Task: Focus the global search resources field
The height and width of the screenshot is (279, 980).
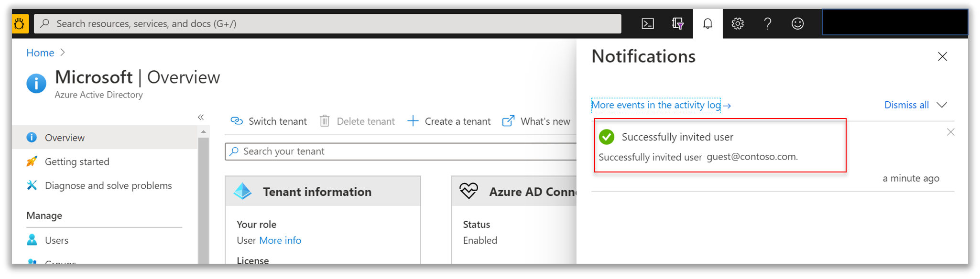Action: 327,23
